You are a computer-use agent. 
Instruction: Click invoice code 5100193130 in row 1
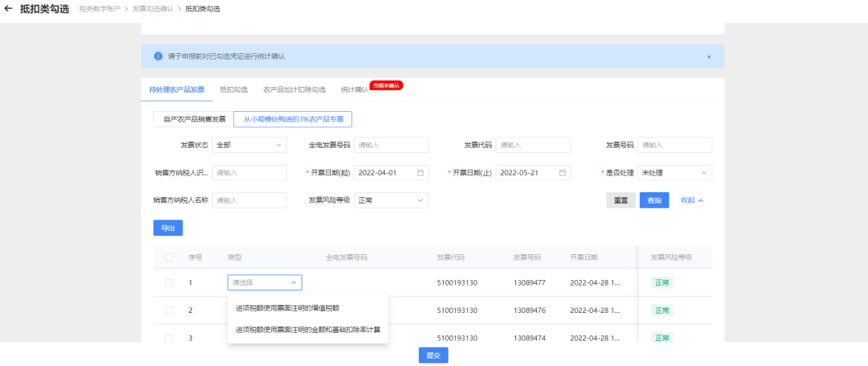coord(457,283)
